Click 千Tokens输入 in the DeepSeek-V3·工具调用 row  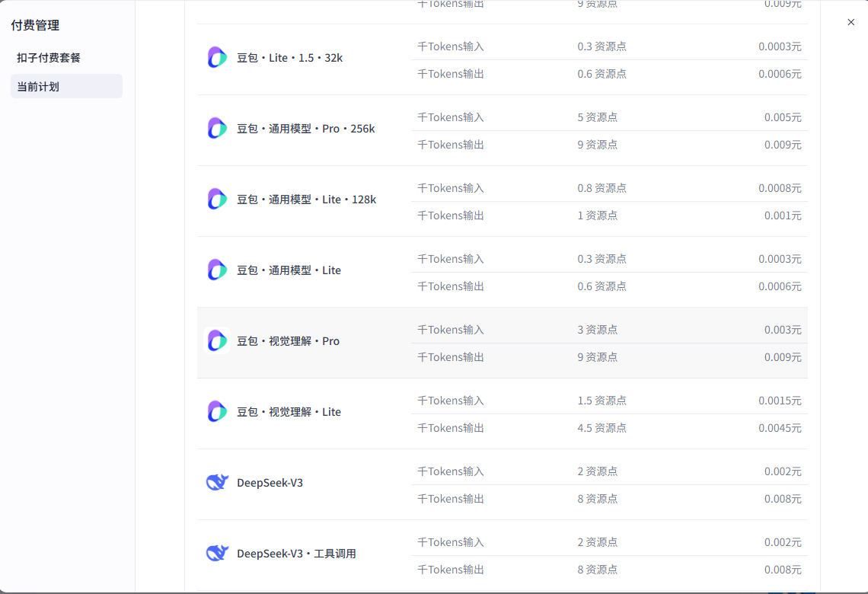pos(451,542)
